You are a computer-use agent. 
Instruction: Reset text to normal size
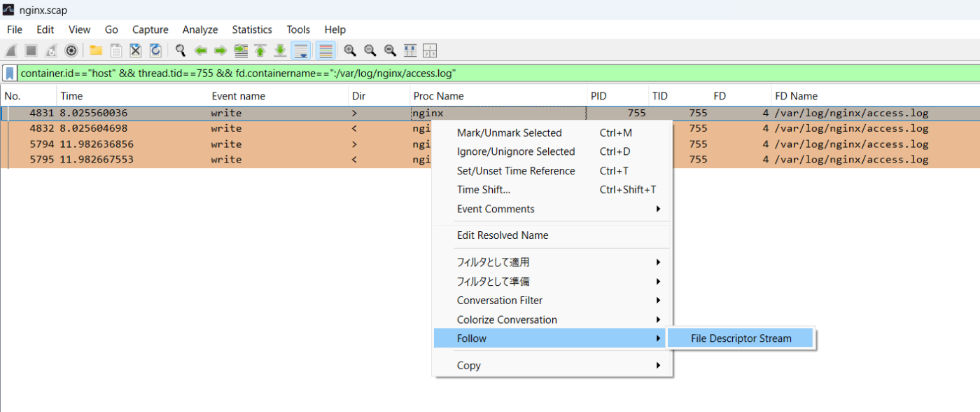[390, 50]
